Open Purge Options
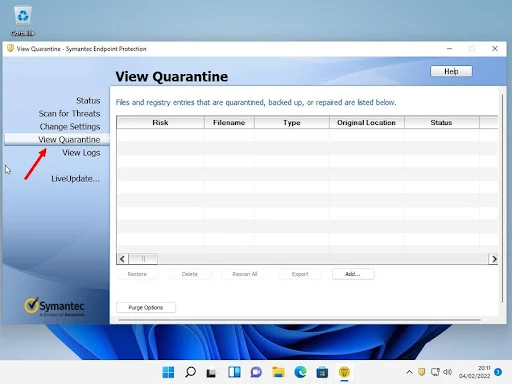 pos(146,307)
